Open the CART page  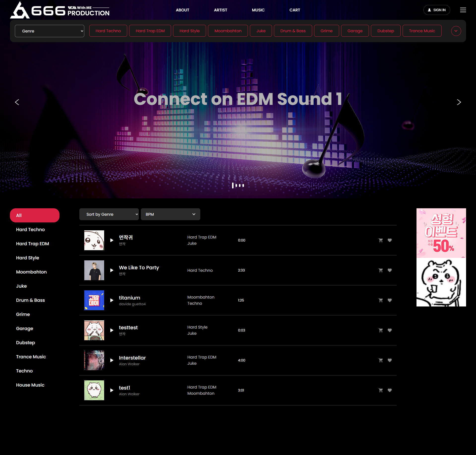(x=295, y=10)
